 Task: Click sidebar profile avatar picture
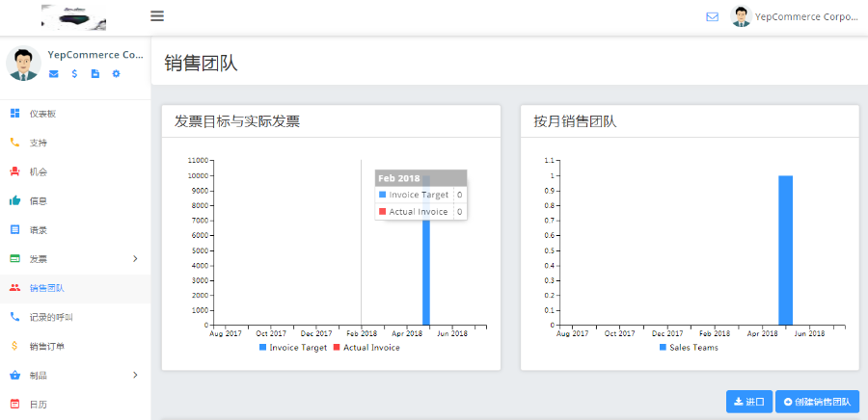23,63
